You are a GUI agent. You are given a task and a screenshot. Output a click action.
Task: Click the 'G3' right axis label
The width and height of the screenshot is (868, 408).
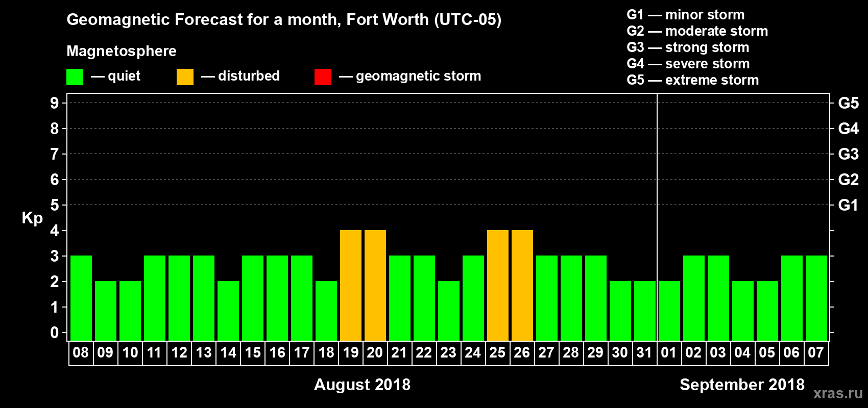(849, 154)
